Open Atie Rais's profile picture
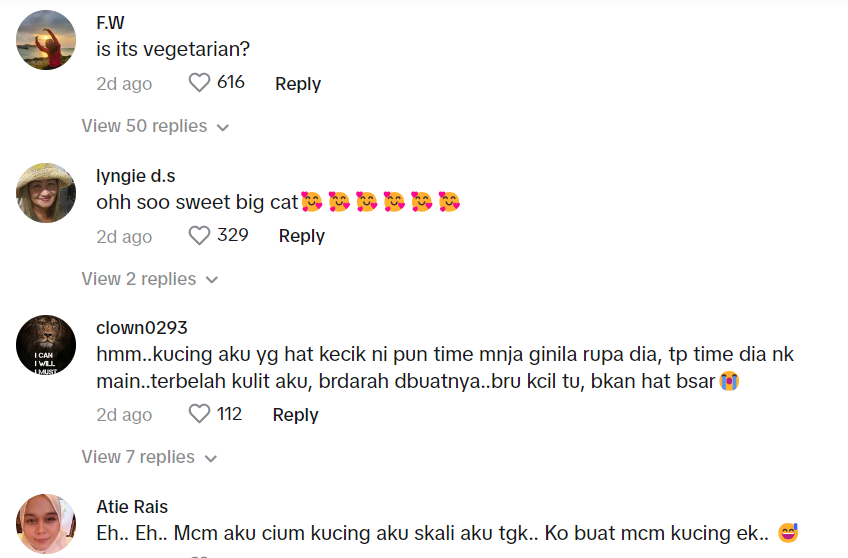 point(47,522)
